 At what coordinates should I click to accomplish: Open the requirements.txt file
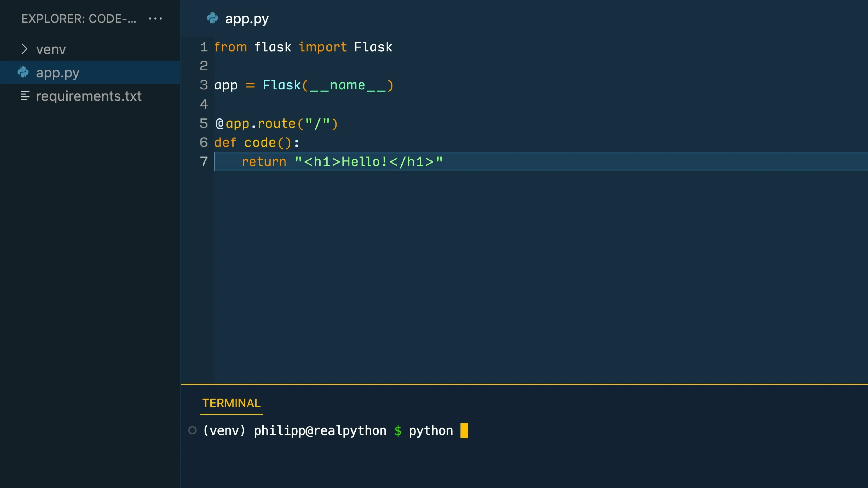89,96
